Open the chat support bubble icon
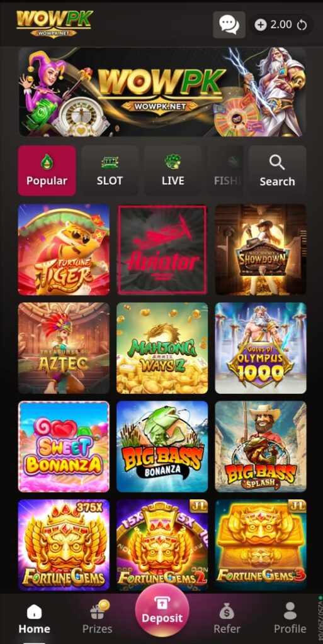The image size is (323, 644). pos(229,25)
